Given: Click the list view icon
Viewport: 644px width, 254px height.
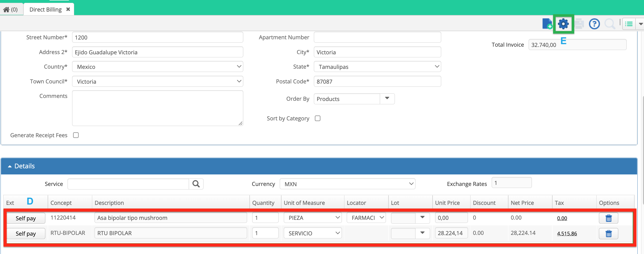Looking at the screenshot, I should pos(629,24).
